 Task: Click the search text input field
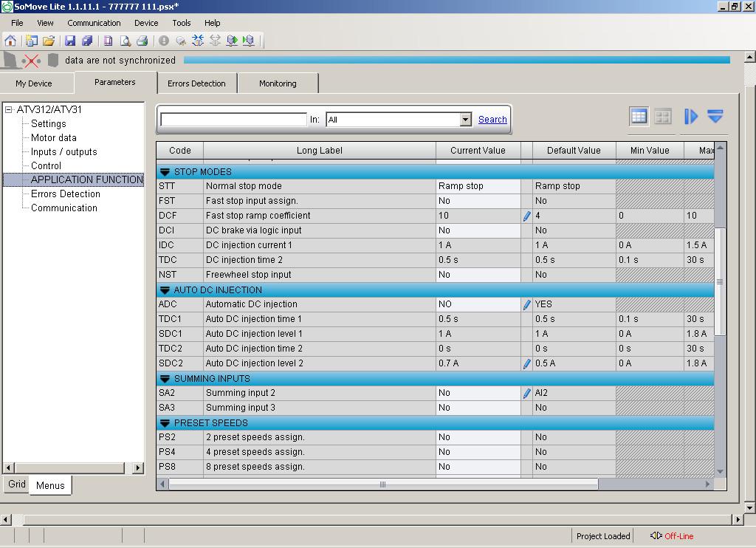(233, 119)
